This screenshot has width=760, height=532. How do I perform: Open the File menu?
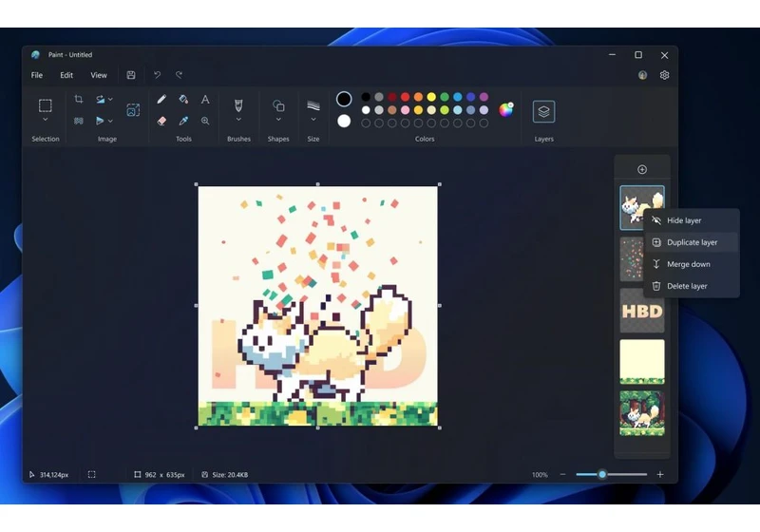pyautogui.click(x=37, y=75)
